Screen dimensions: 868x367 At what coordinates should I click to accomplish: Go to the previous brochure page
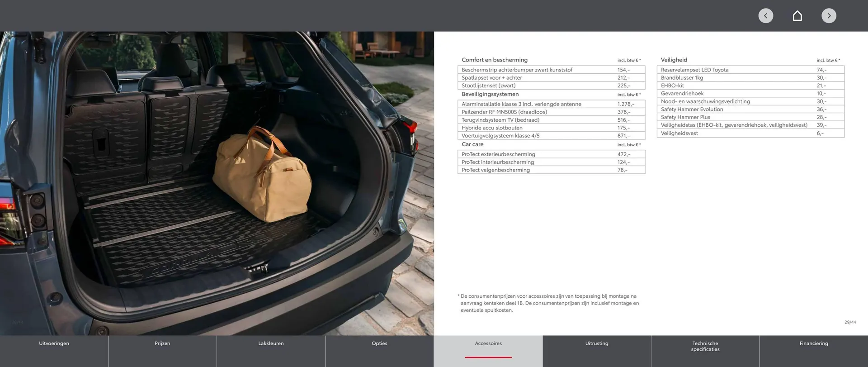[x=765, y=16]
